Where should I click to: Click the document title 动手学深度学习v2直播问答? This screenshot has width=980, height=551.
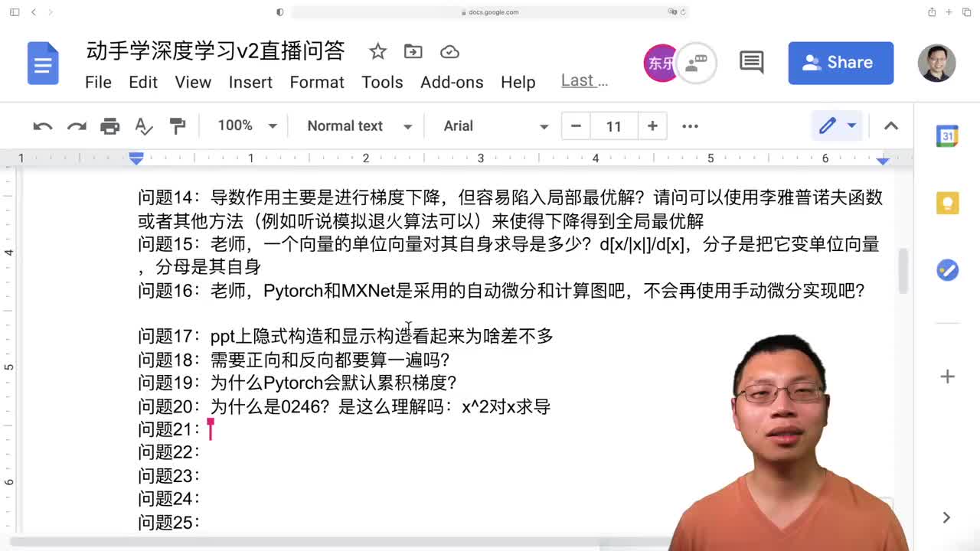(215, 51)
